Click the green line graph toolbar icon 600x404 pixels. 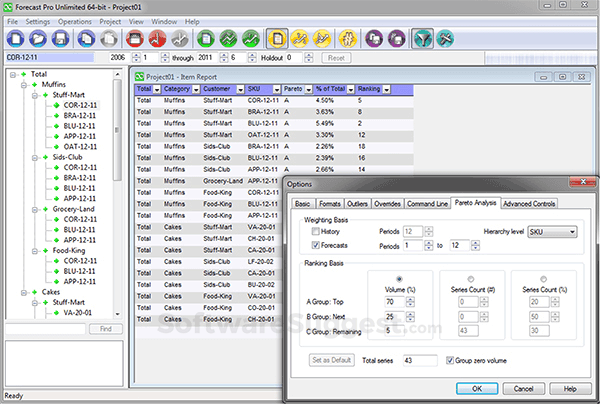tap(228, 39)
